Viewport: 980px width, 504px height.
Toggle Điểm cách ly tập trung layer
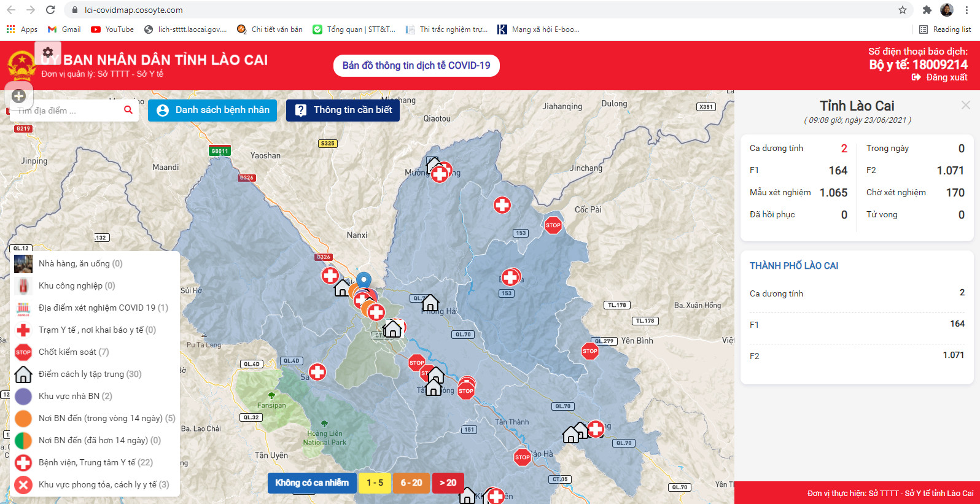(x=90, y=374)
